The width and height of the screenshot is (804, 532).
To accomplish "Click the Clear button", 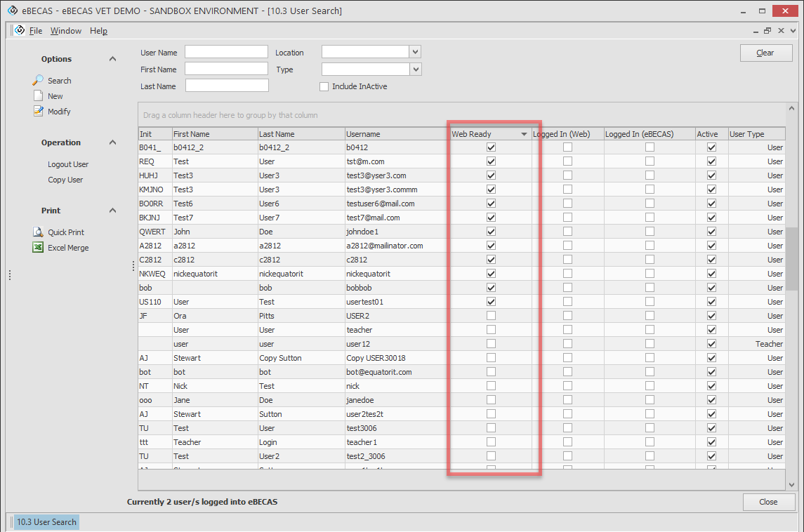I will point(765,53).
